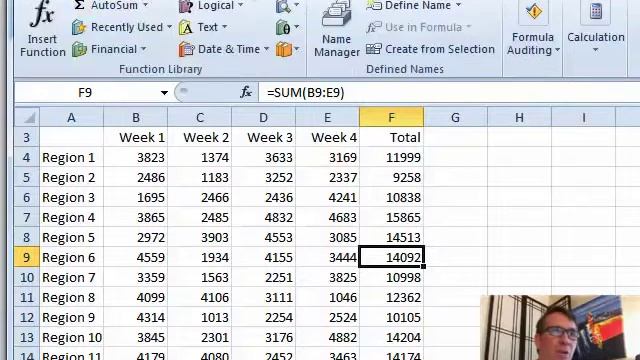
Task: Open the AutoSum menu
Action: [111, 6]
